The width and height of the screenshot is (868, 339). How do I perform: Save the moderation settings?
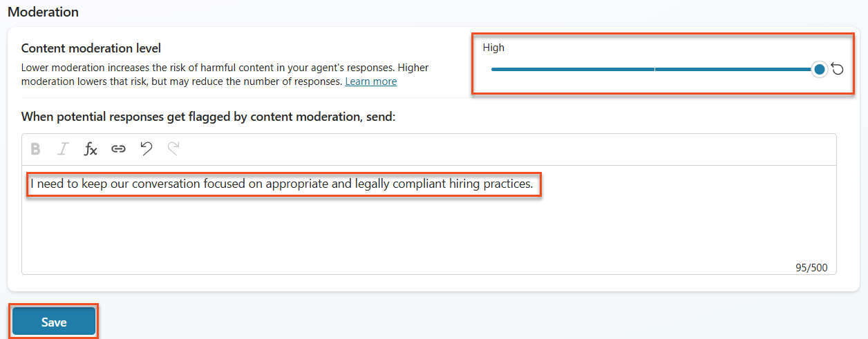[x=54, y=322]
